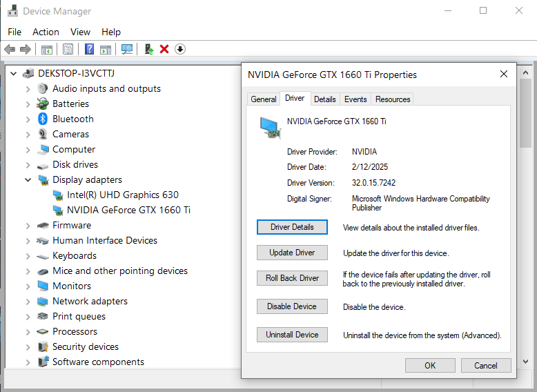
Task: Click the Back arrow toolbar icon
Action: click(10, 49)
